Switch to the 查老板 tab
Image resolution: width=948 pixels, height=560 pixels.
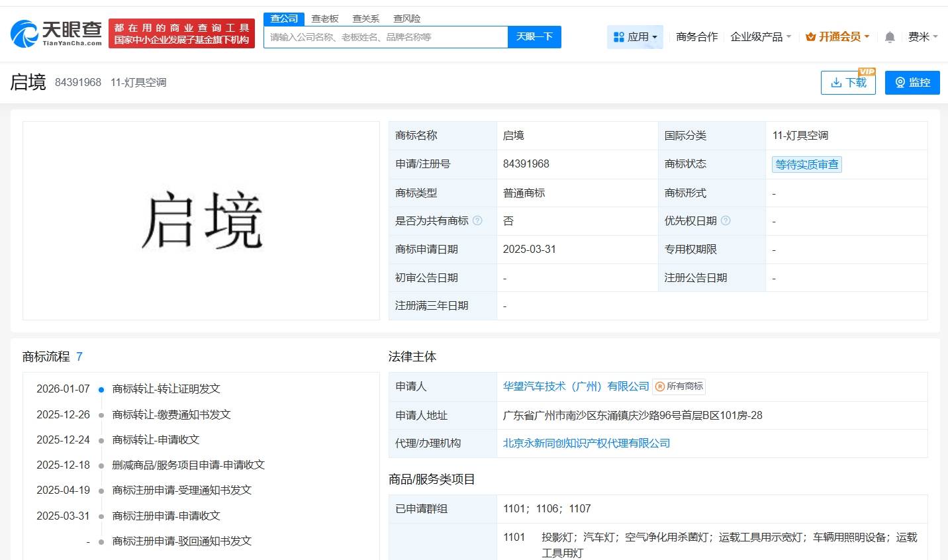(324, 18)
